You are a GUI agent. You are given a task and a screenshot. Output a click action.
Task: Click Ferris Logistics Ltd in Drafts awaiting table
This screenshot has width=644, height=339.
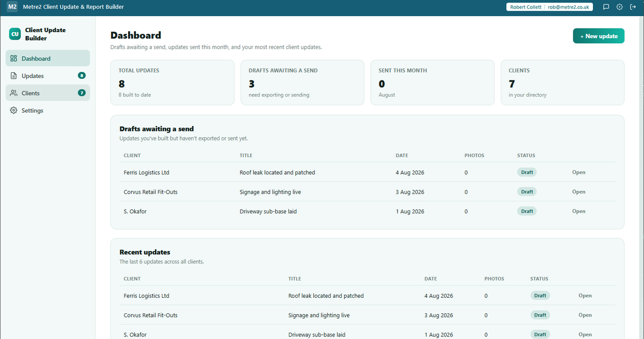pos(147,173)
